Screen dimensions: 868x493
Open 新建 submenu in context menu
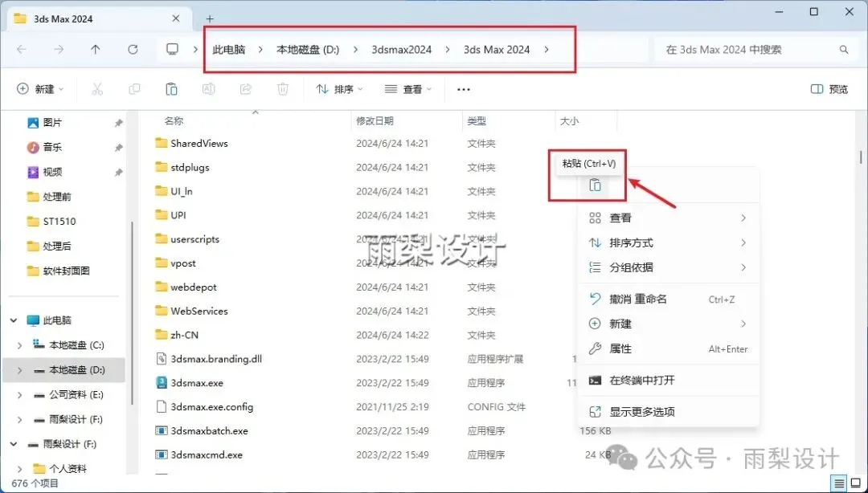[668, 324]
